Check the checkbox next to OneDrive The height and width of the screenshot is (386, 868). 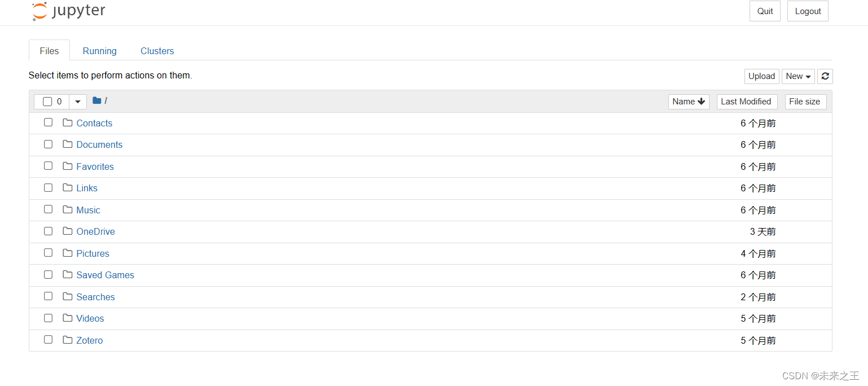tap(48, 231)
